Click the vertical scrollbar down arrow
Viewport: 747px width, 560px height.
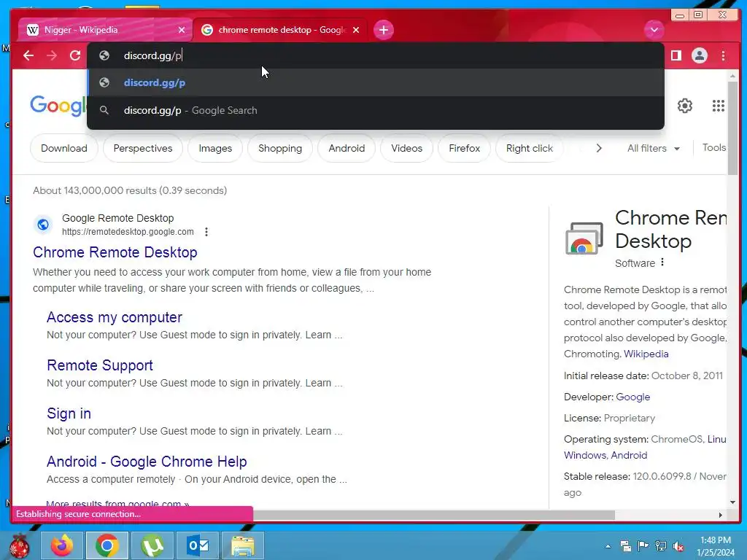click(x=732, y=502)
